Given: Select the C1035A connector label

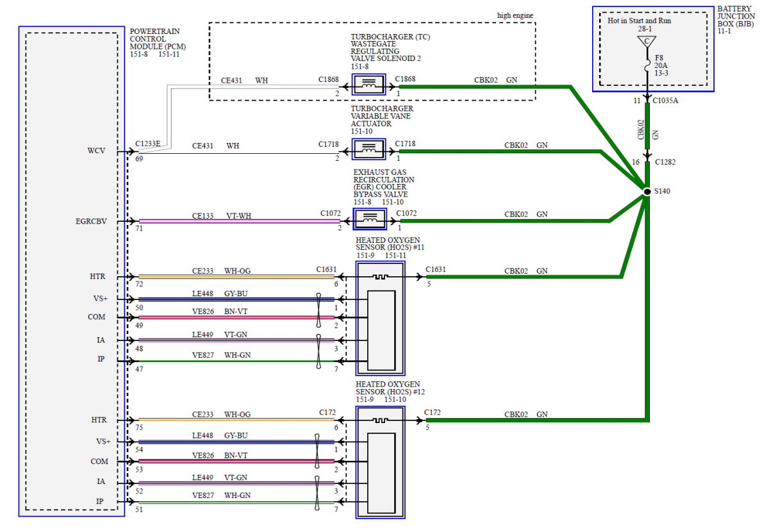Looking at the screenshot, I should pyautogui.click(x=666, y=101).
